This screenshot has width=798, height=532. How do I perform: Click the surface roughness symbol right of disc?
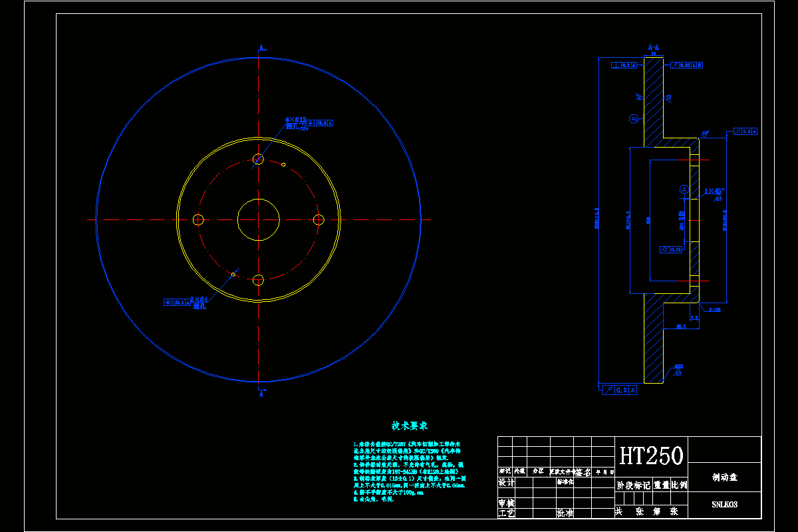tap(668, 98)
